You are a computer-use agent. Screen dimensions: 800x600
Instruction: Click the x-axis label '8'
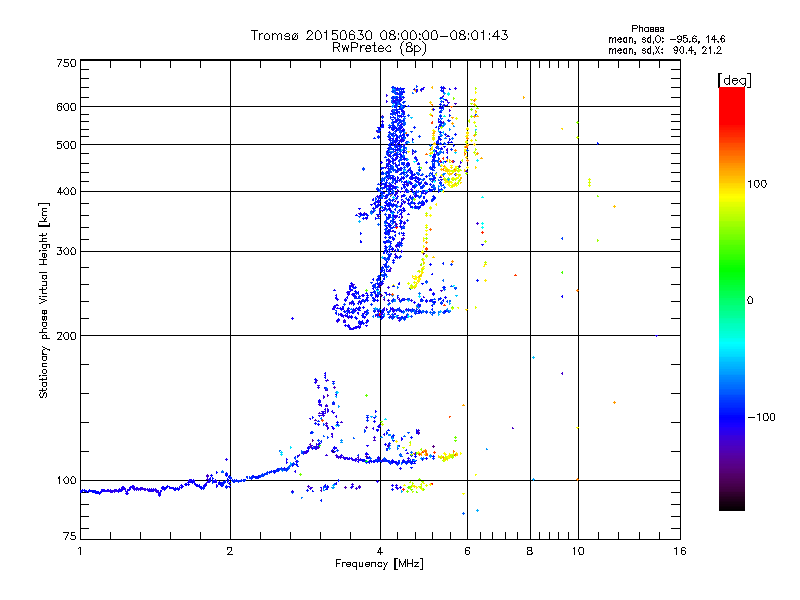[530, 551]
